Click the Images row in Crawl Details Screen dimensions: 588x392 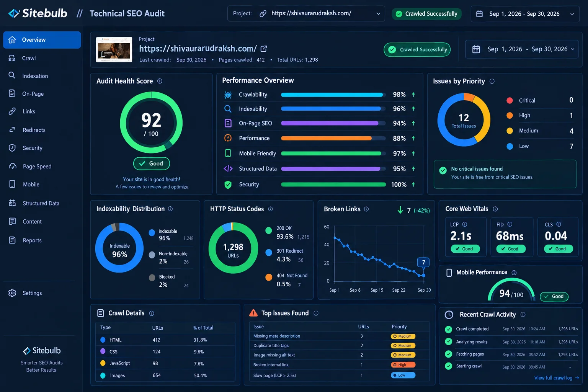pos(165,376)
